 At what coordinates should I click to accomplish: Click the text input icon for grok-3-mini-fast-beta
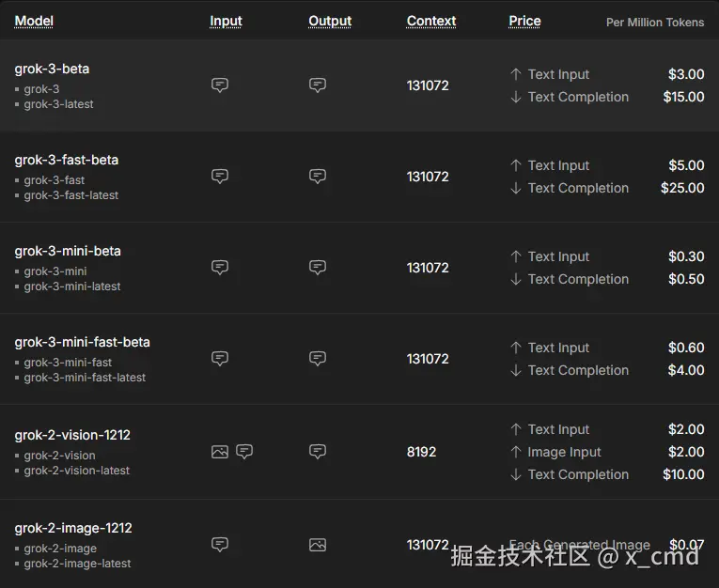pyautogui.click(x=220, y=358)
